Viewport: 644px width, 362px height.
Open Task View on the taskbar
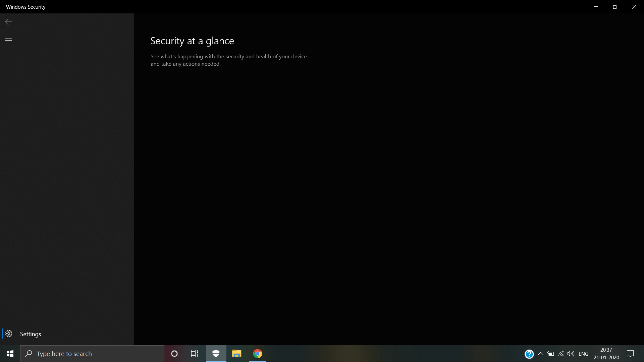[195, 354]
